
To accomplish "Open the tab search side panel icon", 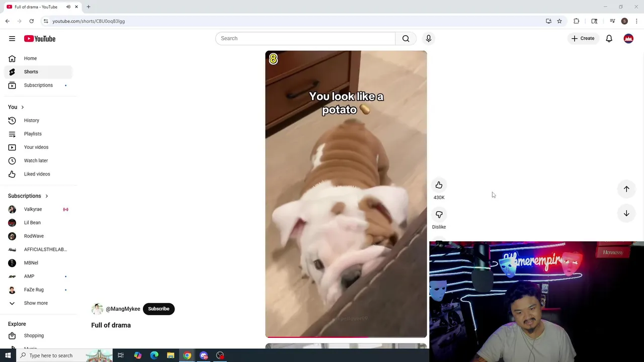I will pyautogui.click(x=594, y=21).
